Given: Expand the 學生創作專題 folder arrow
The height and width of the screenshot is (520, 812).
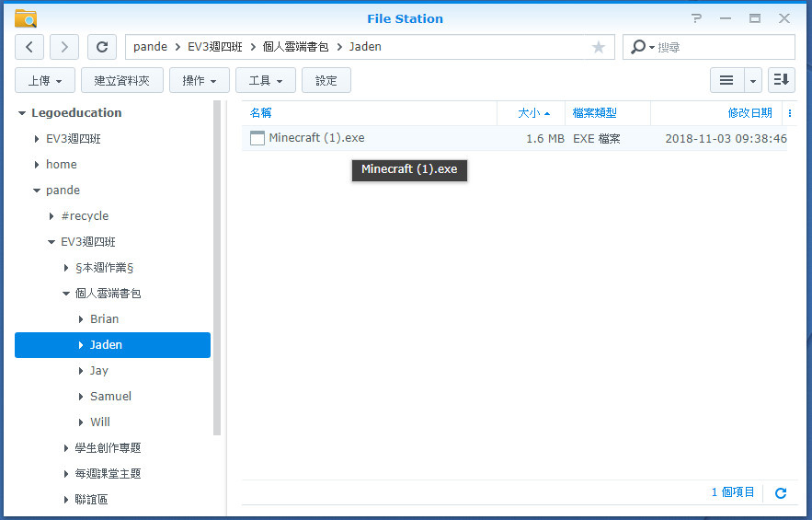Looking at the screenshot, I should click(x=66, y=448).
